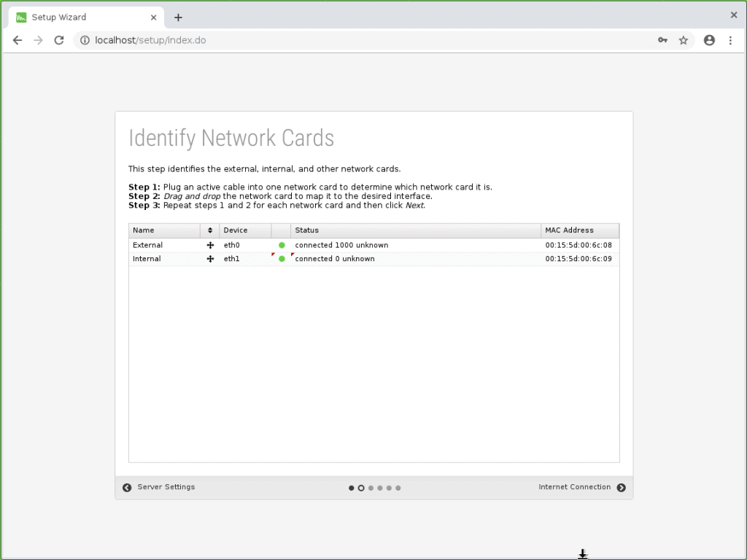Click MAC address 00:15:5d:00:6c:08

click(x=578, y=245)
